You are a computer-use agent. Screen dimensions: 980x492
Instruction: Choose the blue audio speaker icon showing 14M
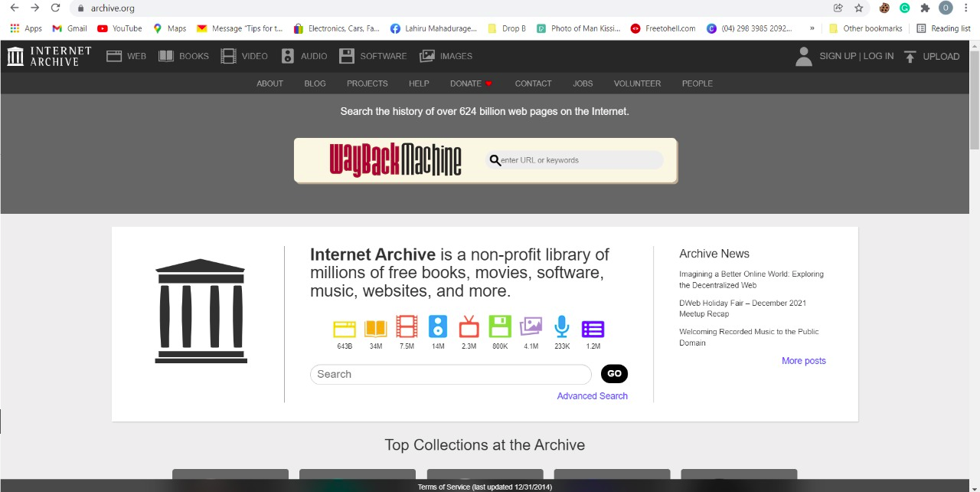(x=438, y=327)
